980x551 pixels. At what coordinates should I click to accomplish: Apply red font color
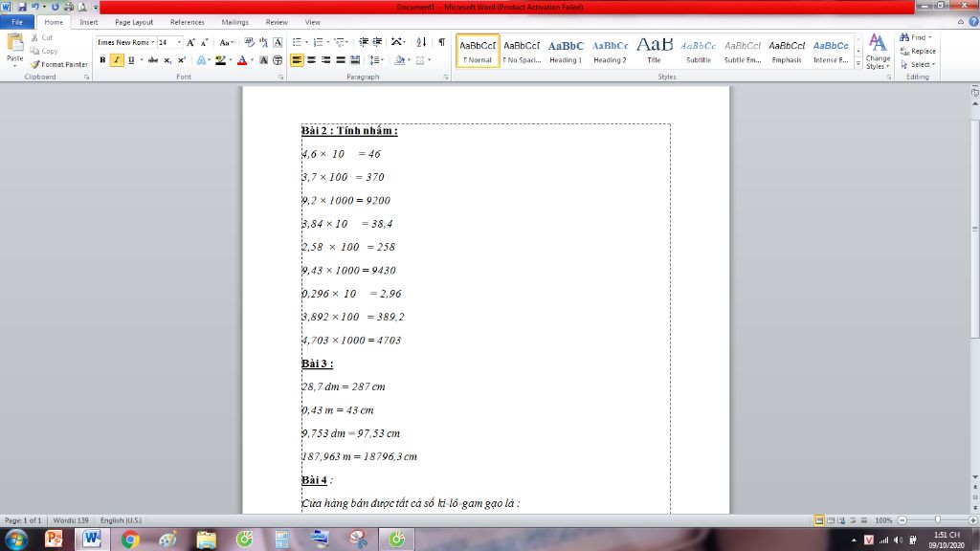[x=242, y=60]
